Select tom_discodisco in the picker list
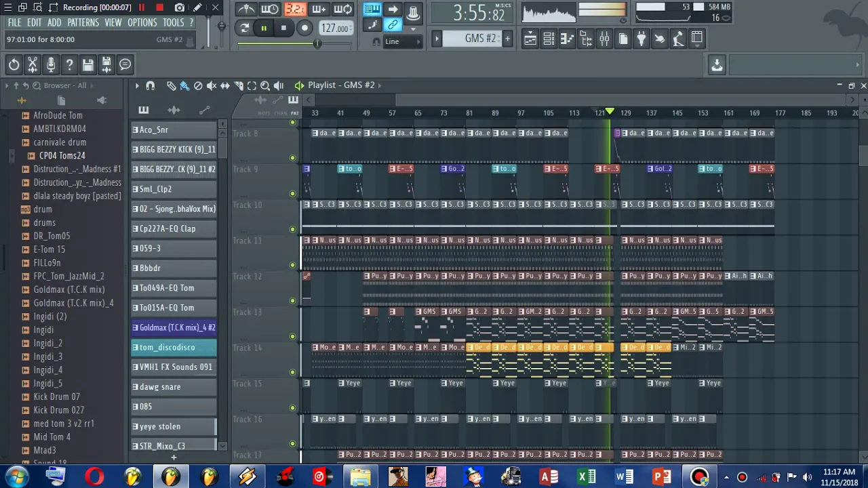Viewport: 868px width, 488px height. click(x=174, y=347)
